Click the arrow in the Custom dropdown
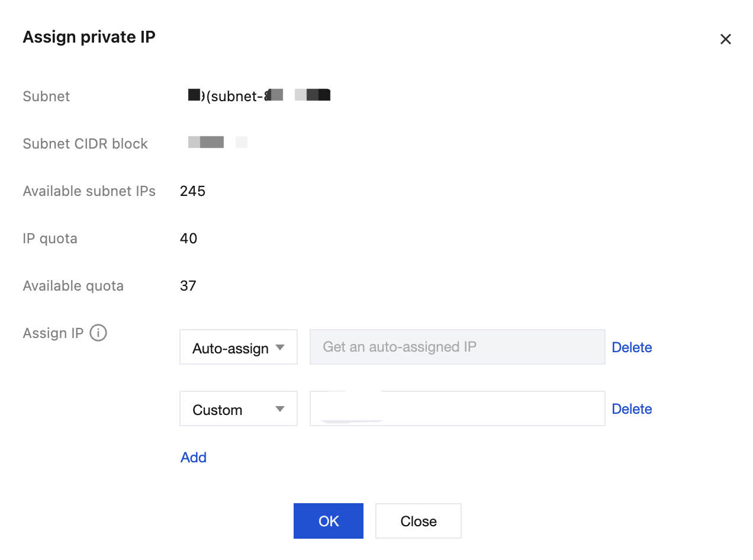Image resolution: width=753 pixels, height=560 pixels. click(x=281, y=409)
